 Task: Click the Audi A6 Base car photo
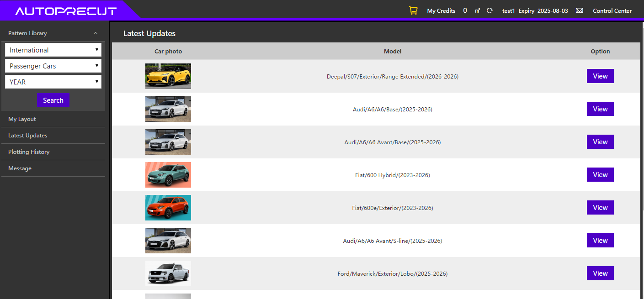tap(168, 109)
